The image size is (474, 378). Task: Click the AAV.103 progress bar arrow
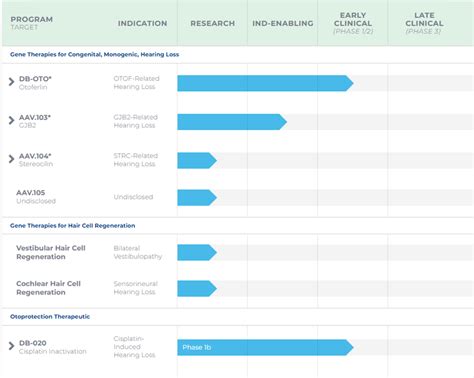pyautogui.click(x=232, y=122)
